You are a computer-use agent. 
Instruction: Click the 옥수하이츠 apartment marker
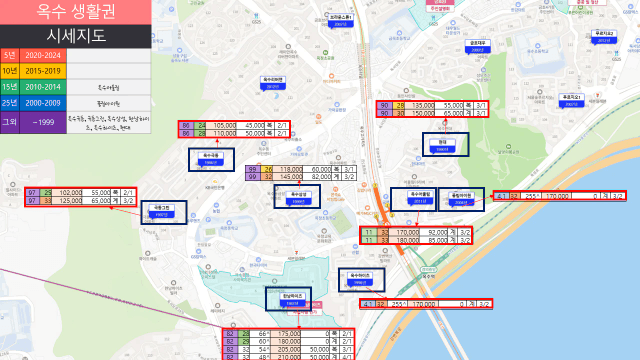click(360, 279)
